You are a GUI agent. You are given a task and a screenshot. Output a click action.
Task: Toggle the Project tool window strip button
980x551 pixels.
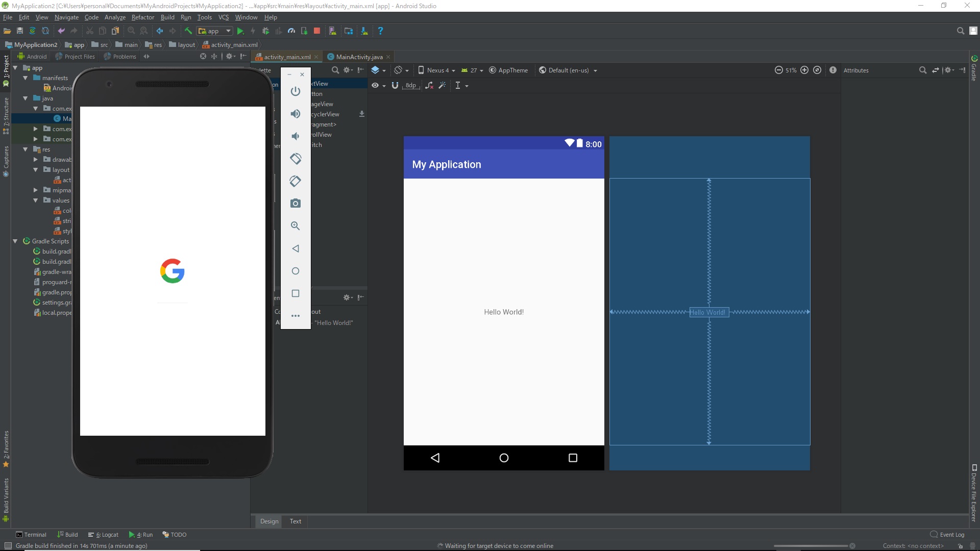point(6,70)
